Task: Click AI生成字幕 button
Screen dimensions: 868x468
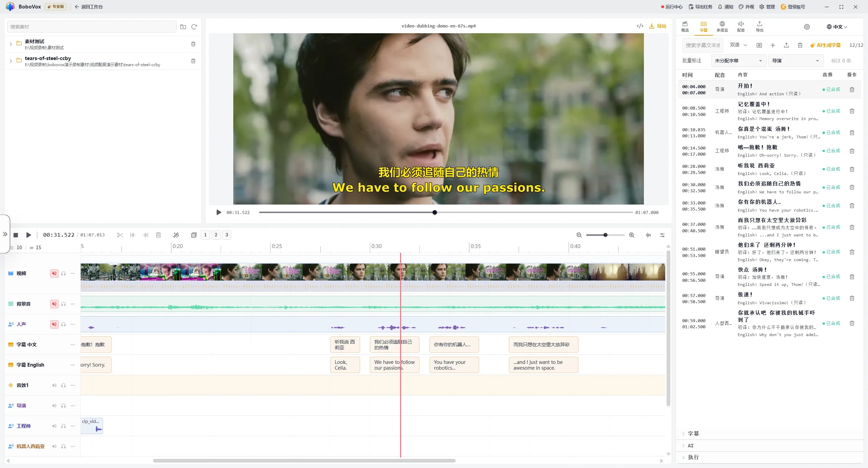Action: (825, 45)
